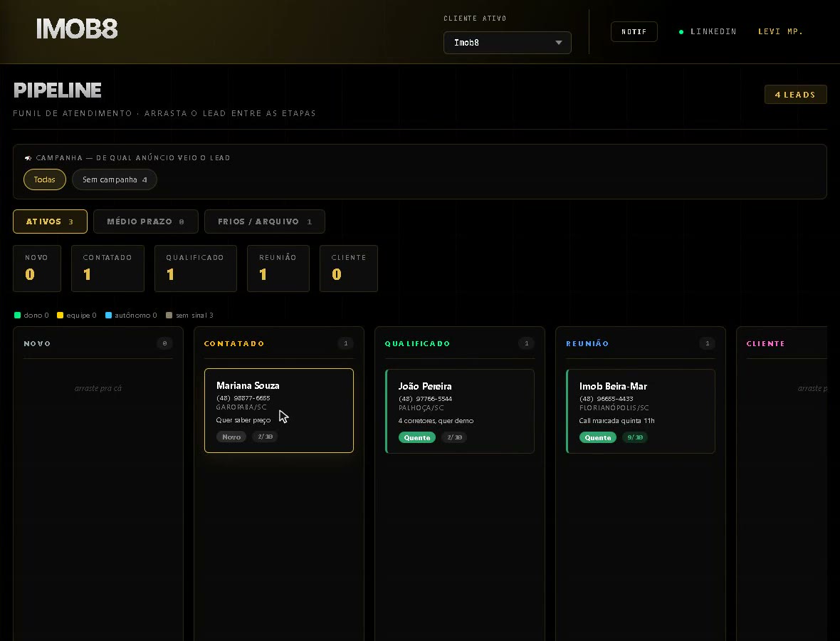Click the NOVO column header

click(x=37, y=343)
